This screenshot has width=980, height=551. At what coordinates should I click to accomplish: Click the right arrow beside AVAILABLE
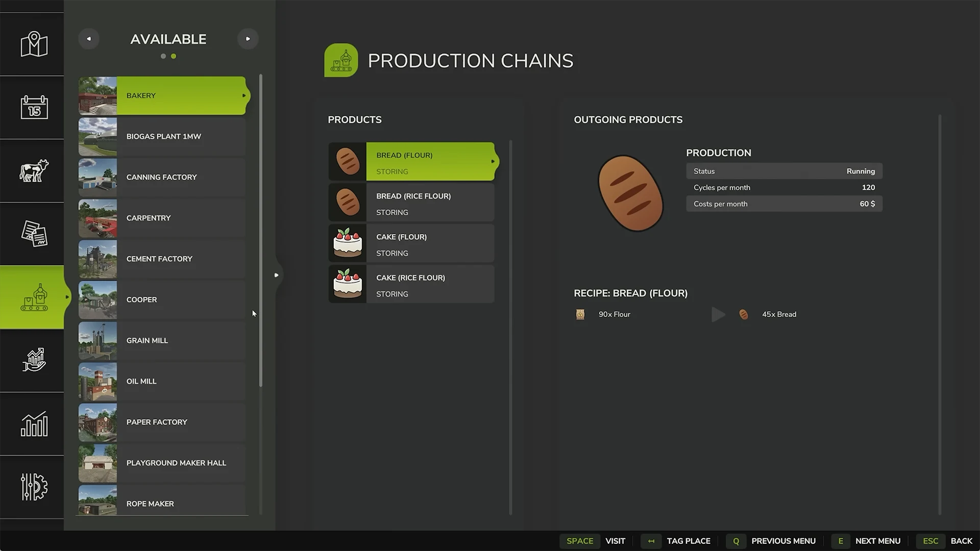[x=248, y=39]
